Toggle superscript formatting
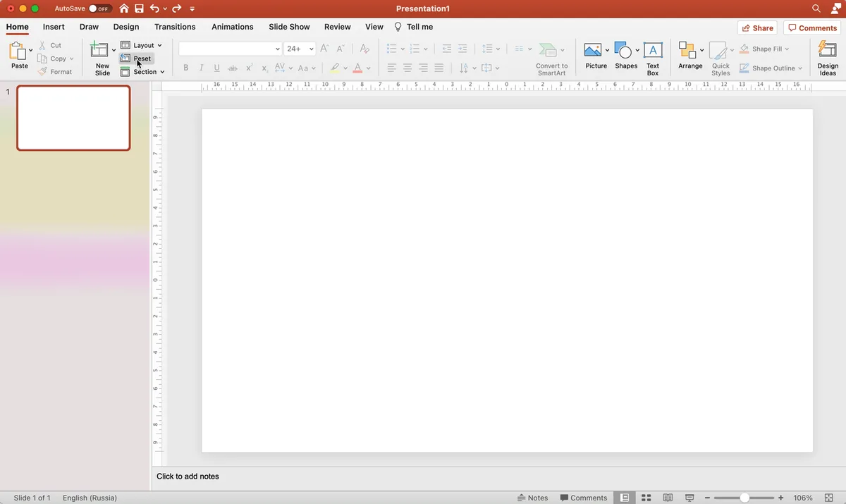Image resolution: width=846 pixels, height=504 pixels. 249,68
